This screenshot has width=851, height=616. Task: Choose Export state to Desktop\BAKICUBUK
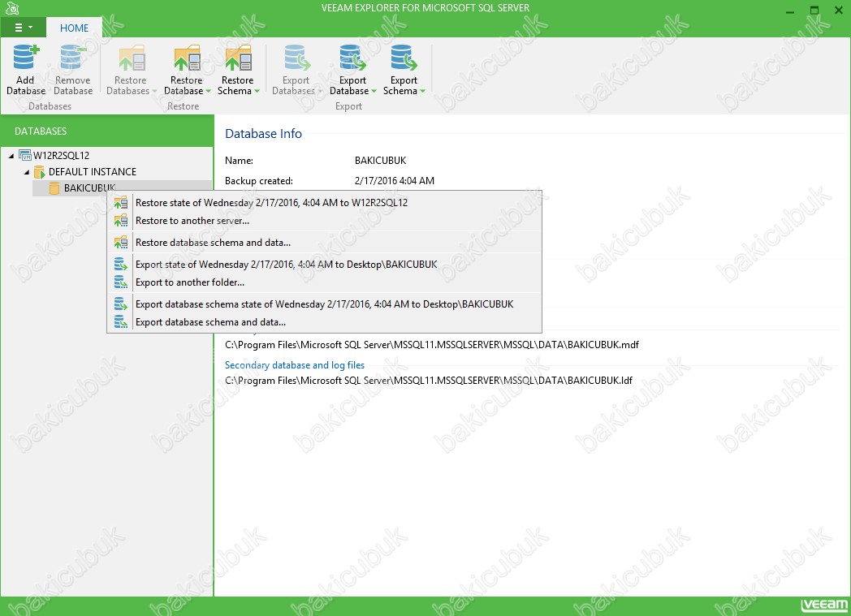tap(325, 264)
